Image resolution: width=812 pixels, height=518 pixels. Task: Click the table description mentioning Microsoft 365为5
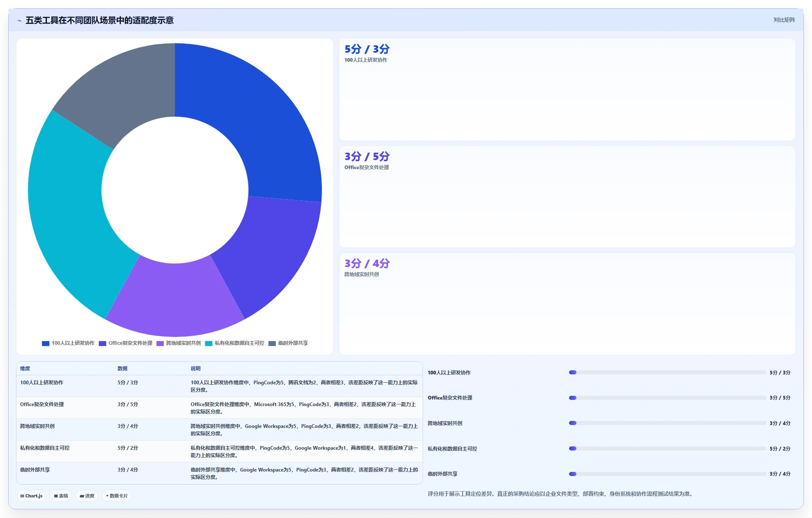tap(304, 408)
